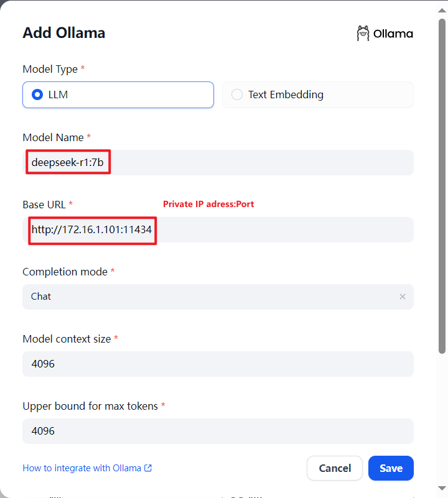The width and height of the screenshot is (448, 498).
Task: Click Upper bound for max tokens field
Action: coord(218,431)
